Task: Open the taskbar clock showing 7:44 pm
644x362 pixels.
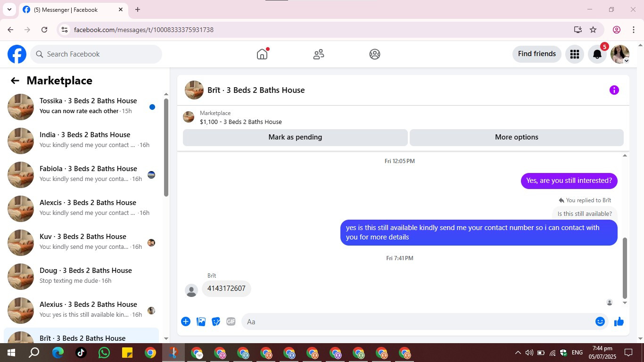Action: click(x=602, y=353)
